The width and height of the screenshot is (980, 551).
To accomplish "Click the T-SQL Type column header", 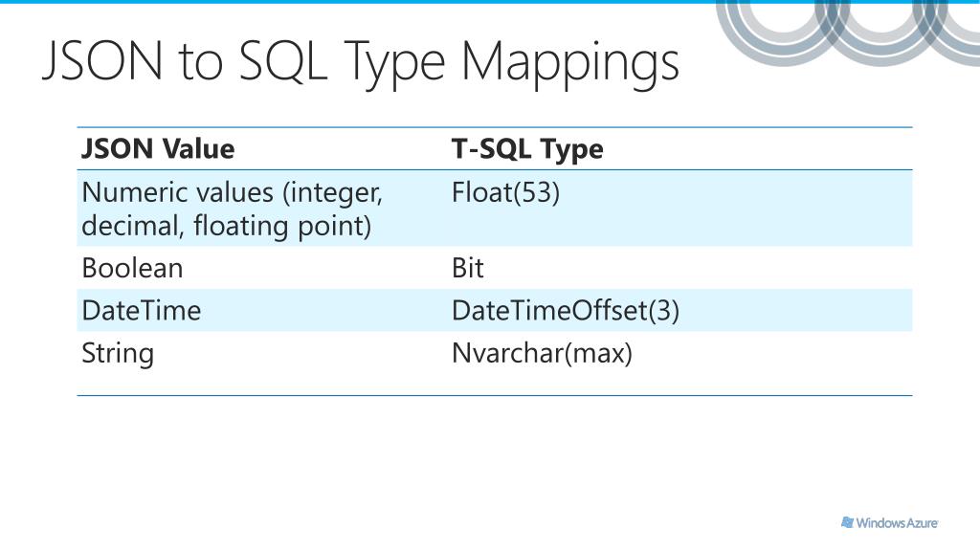I will (527, 148).
